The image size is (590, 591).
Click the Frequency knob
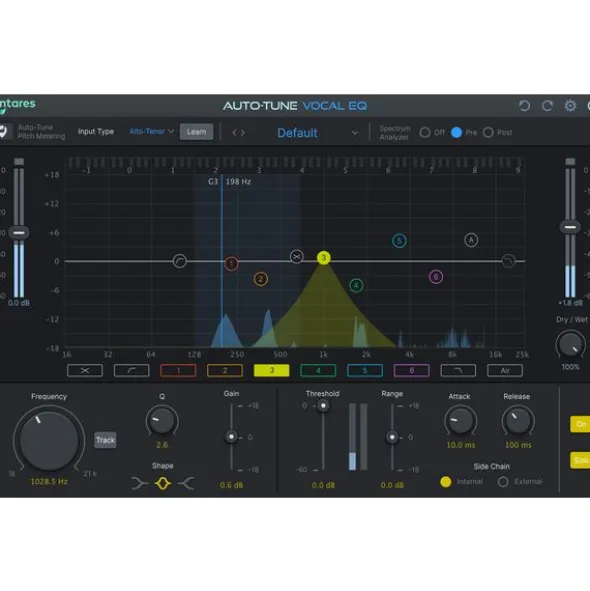(49, 440)
